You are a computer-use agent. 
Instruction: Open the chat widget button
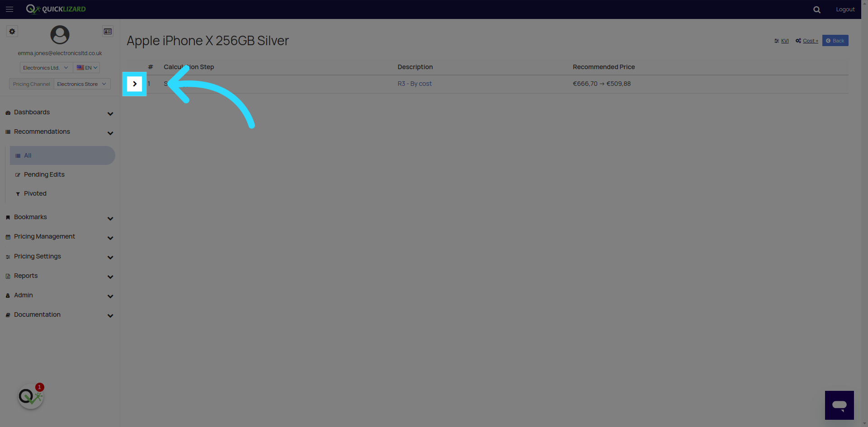click(x=839, y=405)
